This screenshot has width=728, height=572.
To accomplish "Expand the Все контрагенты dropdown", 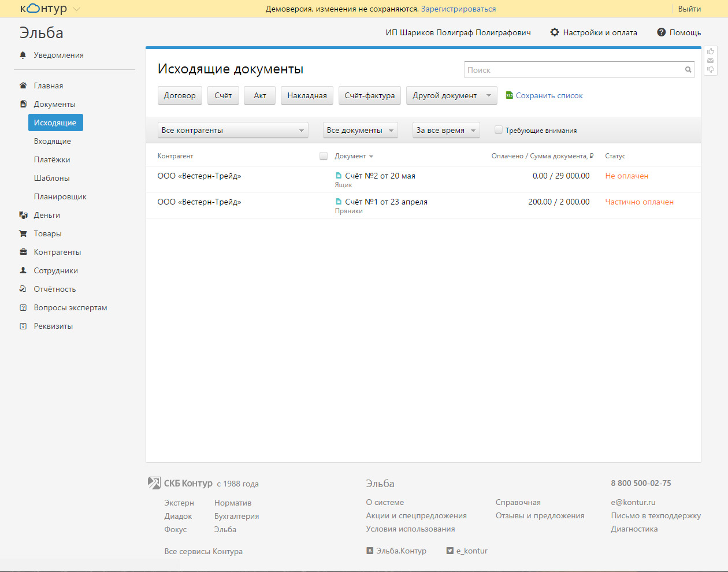I will coord(232,130).
